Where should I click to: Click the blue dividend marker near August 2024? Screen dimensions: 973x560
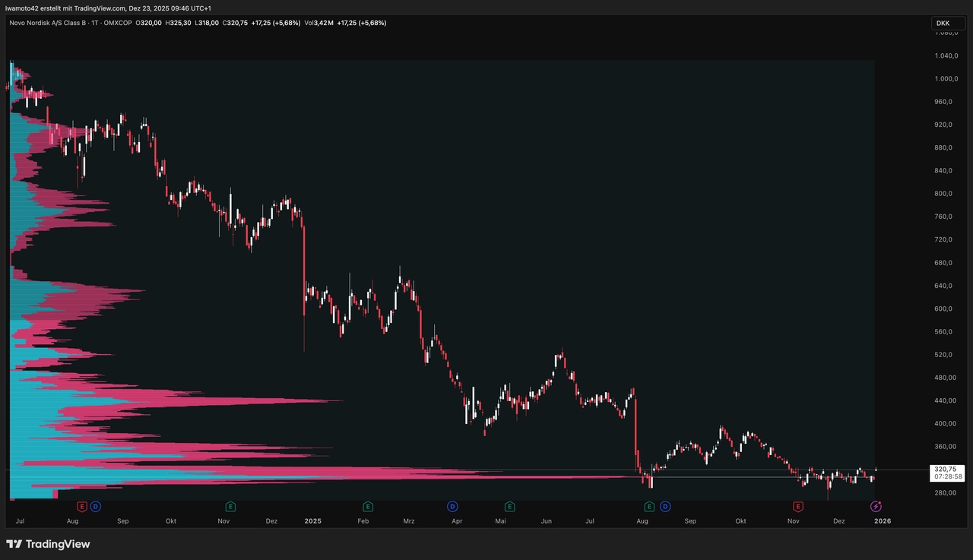(x=95, y=506)
